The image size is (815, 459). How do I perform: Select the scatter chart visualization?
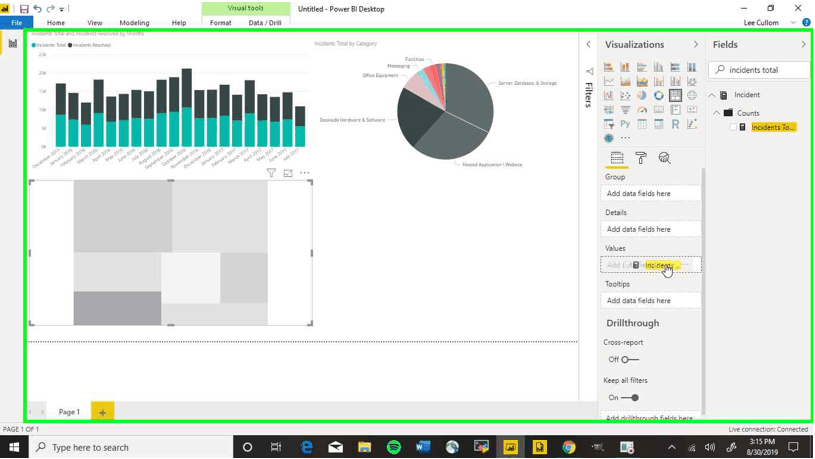pyautogui.click(x=625, y=96)
